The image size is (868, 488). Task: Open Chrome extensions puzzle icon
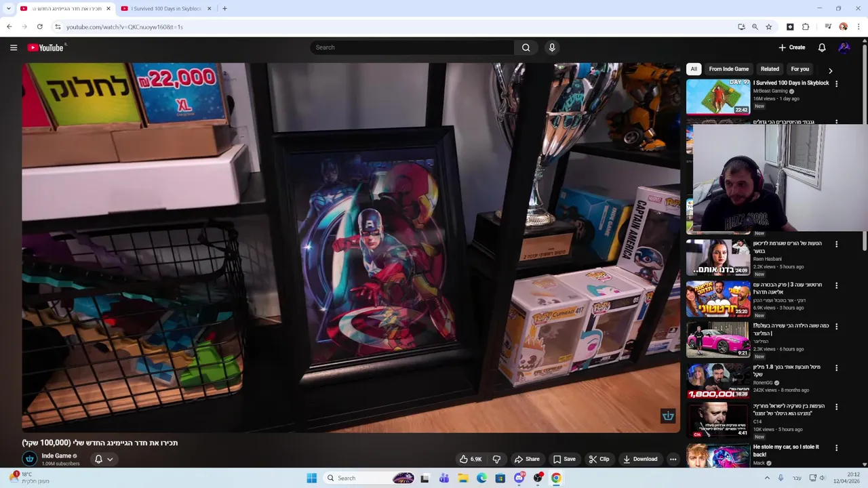806,26
